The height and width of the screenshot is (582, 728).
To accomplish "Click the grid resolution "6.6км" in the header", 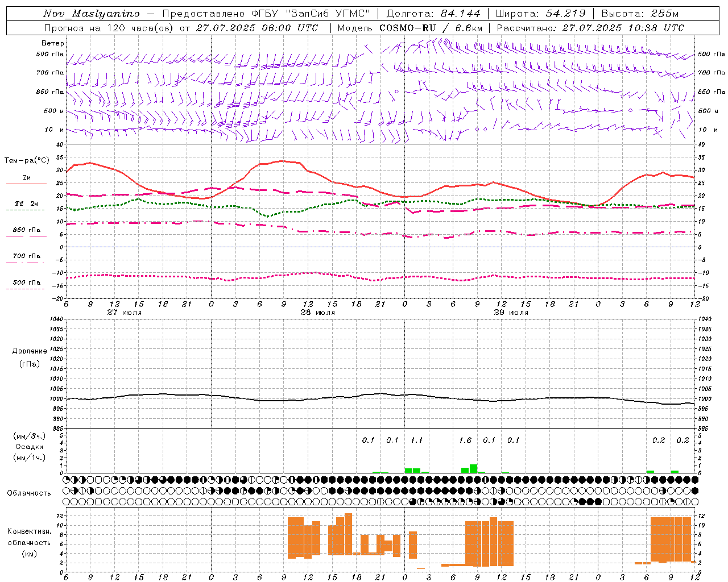I will coord(469,28).
